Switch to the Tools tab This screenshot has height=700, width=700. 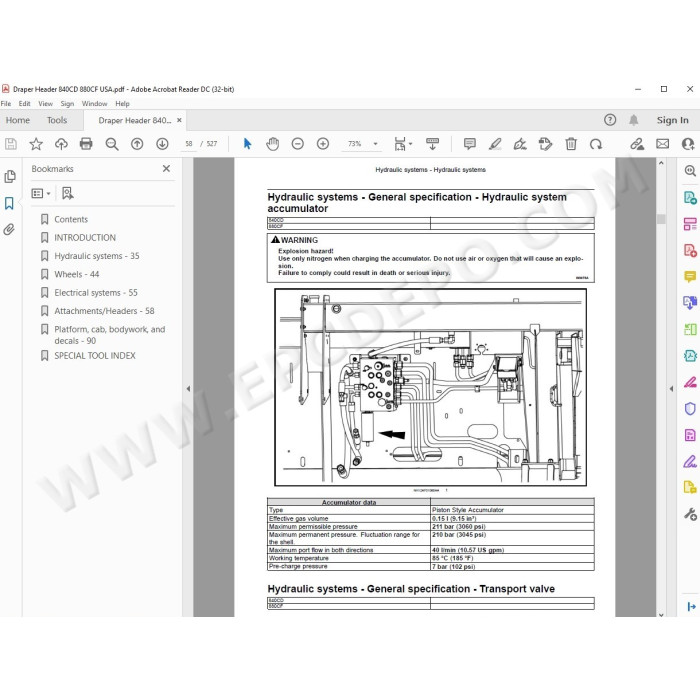click(57, 120)
